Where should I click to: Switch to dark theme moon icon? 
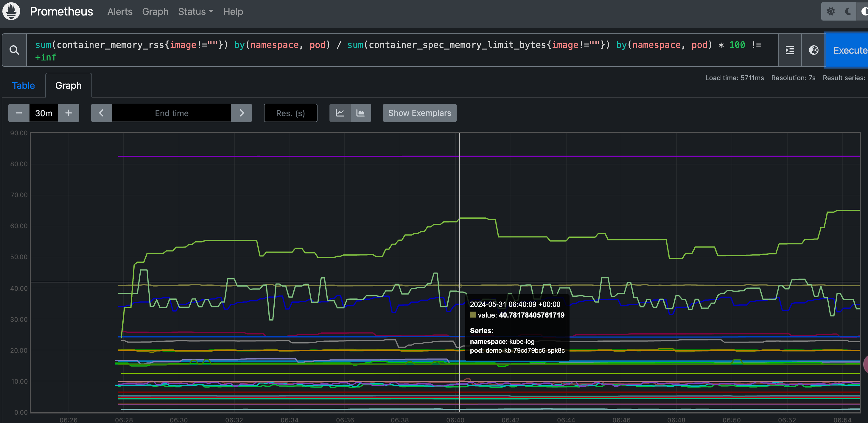click(848, 11)
